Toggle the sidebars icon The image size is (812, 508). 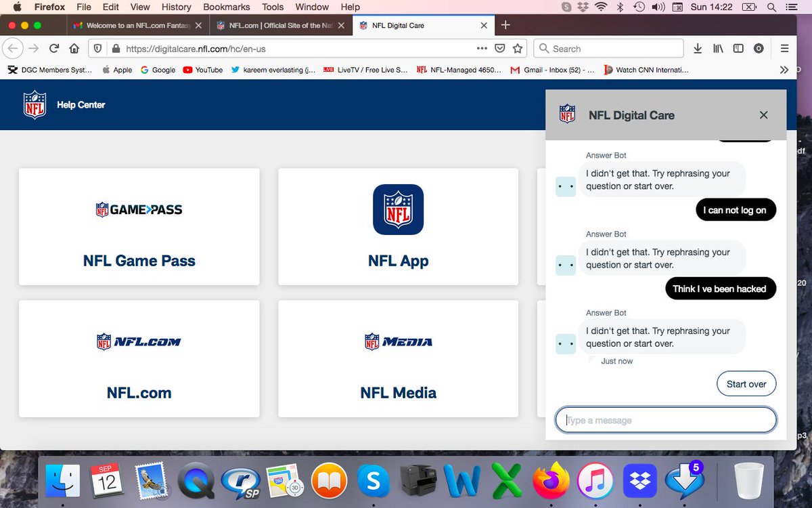point(738,49)
